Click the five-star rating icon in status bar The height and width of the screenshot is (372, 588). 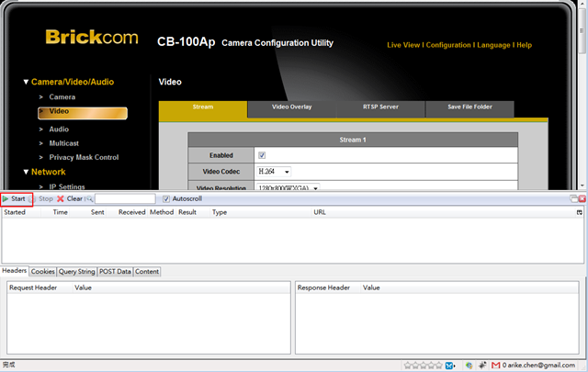point(424,365)
